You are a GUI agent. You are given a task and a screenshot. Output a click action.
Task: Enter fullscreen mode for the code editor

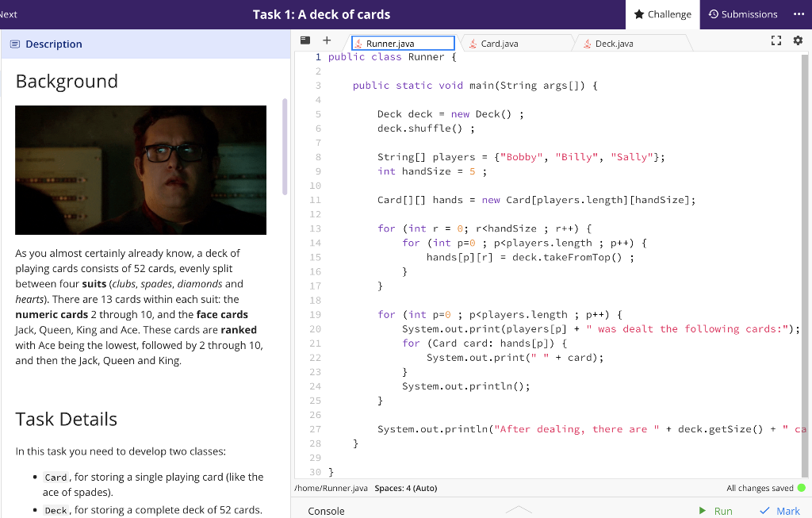[x=776, y=40]
